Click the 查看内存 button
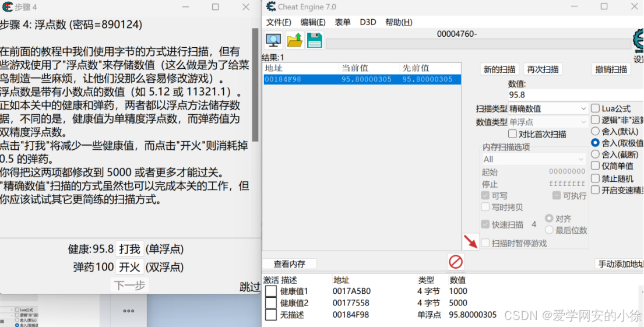Image resolution: width=644 pixels, height=327 pixels. [290, 263]
